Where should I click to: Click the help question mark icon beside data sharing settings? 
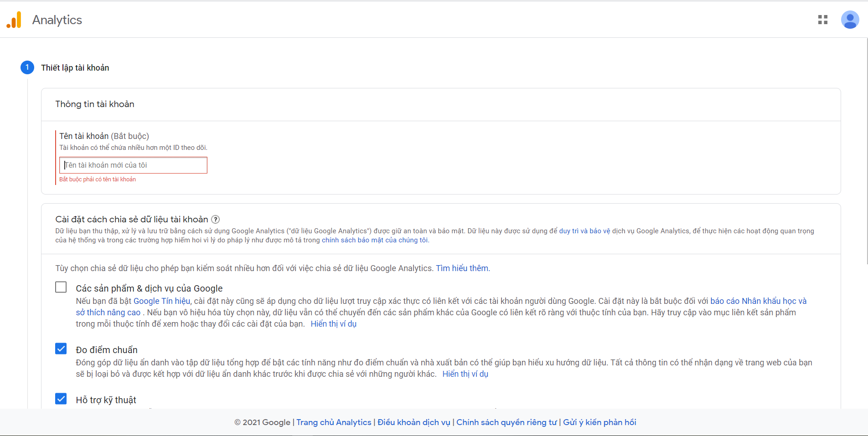click(216, 220)
